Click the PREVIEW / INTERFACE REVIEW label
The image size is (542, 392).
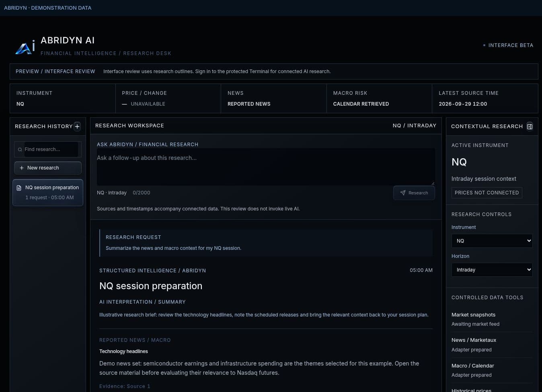click(x=55, y=71)
